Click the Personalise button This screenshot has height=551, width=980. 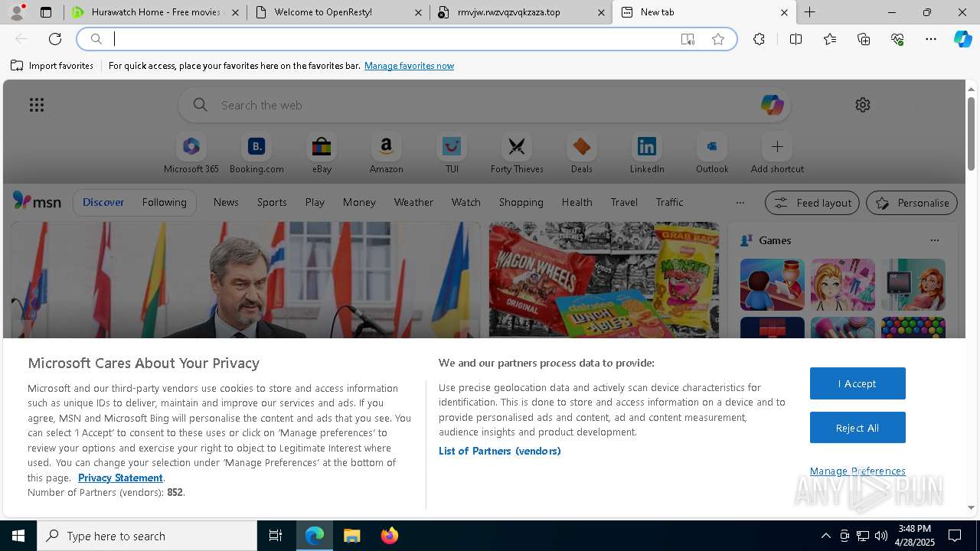[x=912, y=203]
